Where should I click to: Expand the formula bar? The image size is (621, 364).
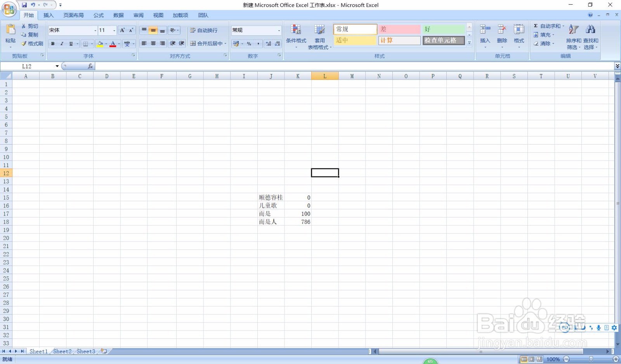(618, 66)
